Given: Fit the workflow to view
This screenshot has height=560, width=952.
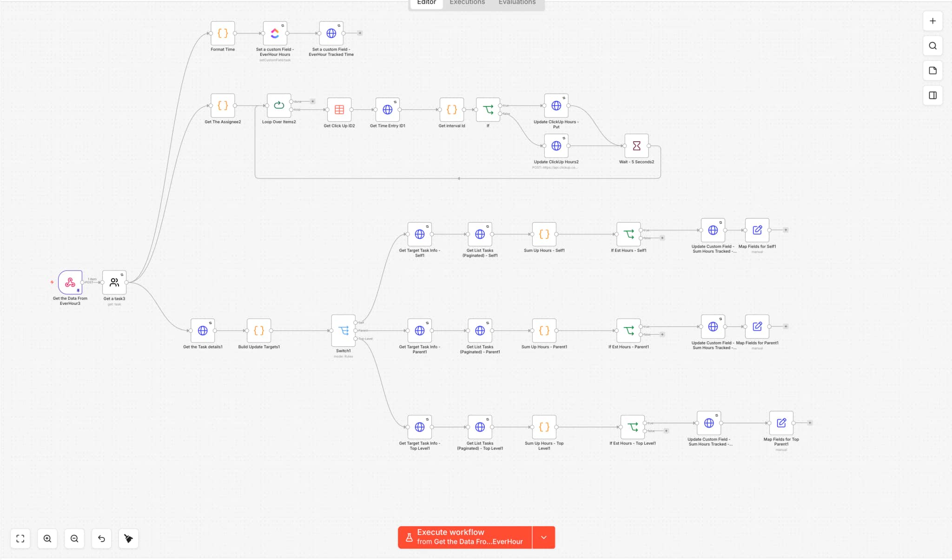Looking at the screenshot, I should (x=20, y=539).
